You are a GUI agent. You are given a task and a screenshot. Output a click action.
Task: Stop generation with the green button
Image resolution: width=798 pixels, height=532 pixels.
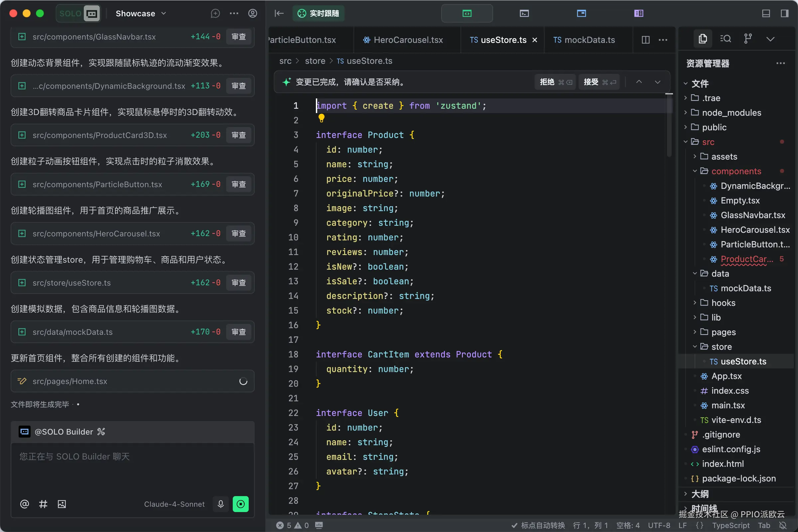tap(240, 504)
